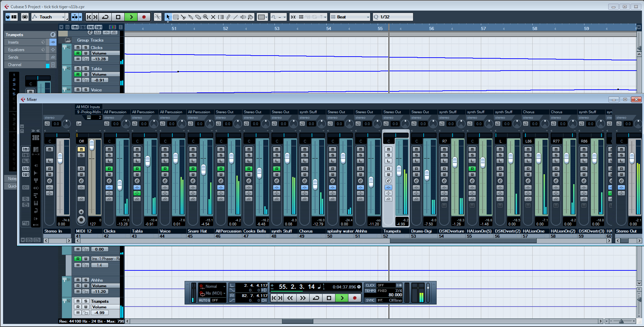The image size is (644, 327).
Task: Open the edit 'e' button in the Trumpets inspector header
Action: click(x=53, y=34)
